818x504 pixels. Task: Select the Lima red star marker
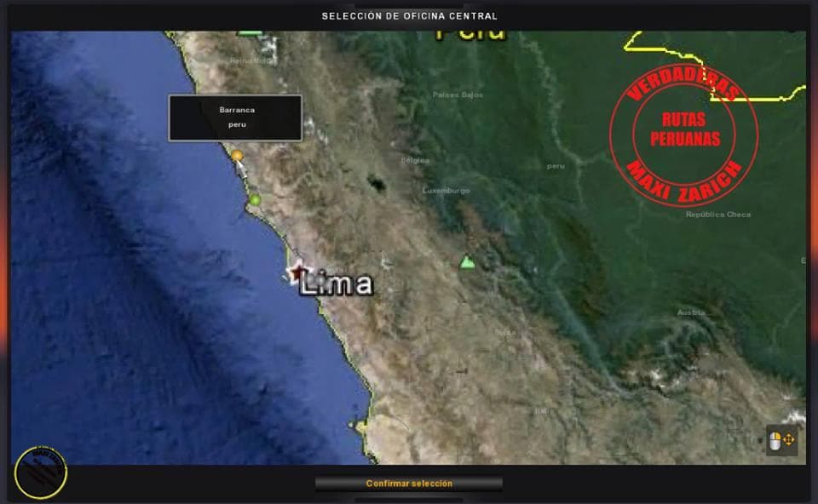297,272
